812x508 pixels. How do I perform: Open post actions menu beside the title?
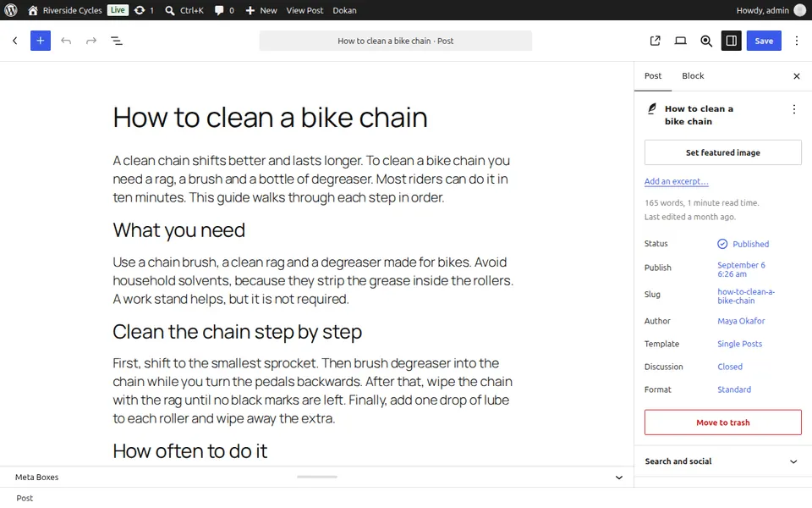[794, 109]
